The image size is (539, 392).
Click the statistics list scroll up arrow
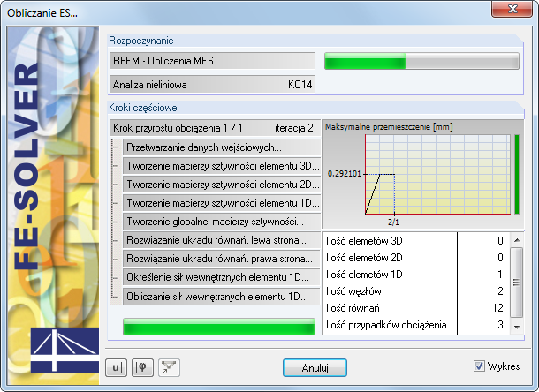click(x=517, y=240)
